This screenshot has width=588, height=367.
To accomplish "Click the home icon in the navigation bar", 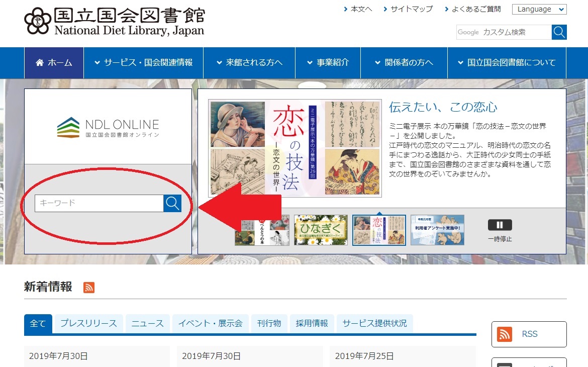I will tap(39, 63).
